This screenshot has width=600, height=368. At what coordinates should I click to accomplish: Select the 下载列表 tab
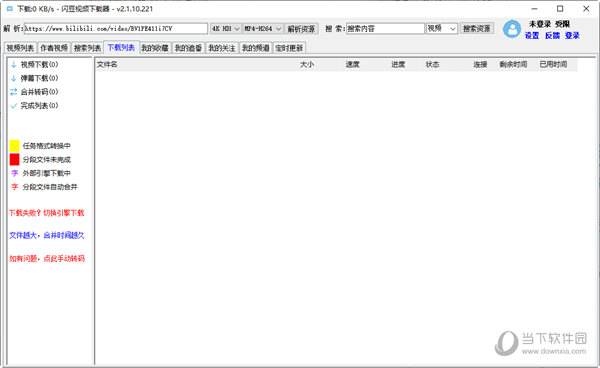[x=121, y=47]
